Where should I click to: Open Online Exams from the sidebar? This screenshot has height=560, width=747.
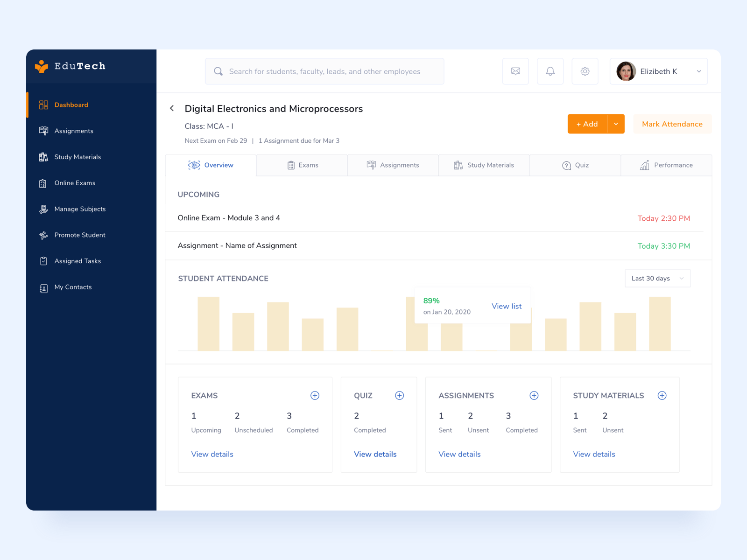tap(75, 183)
